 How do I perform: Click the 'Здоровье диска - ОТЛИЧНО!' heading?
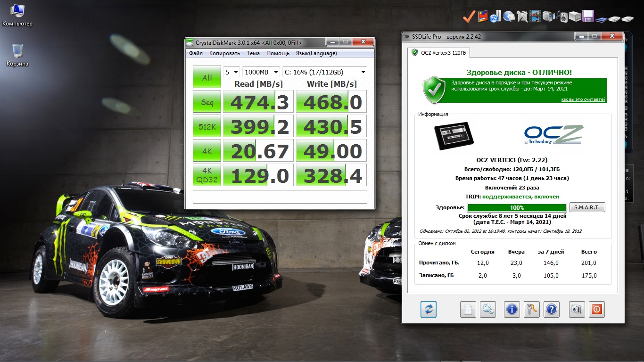(519, 72)
